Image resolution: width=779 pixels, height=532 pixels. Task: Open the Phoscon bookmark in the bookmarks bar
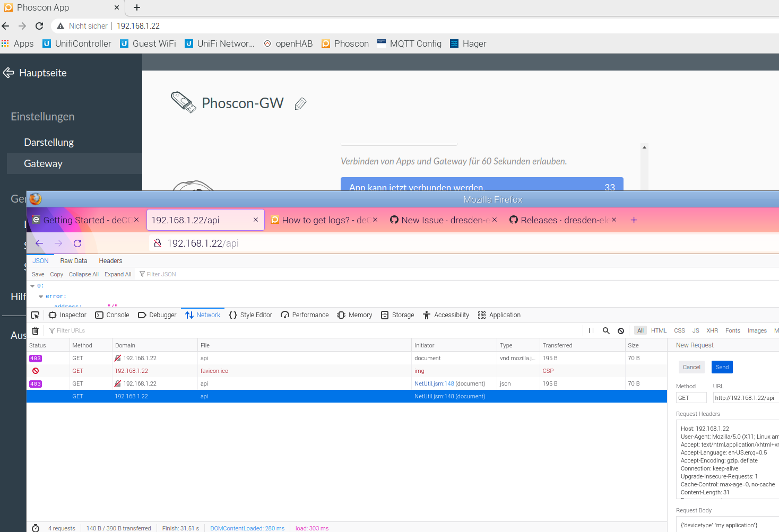pos(344,43)
